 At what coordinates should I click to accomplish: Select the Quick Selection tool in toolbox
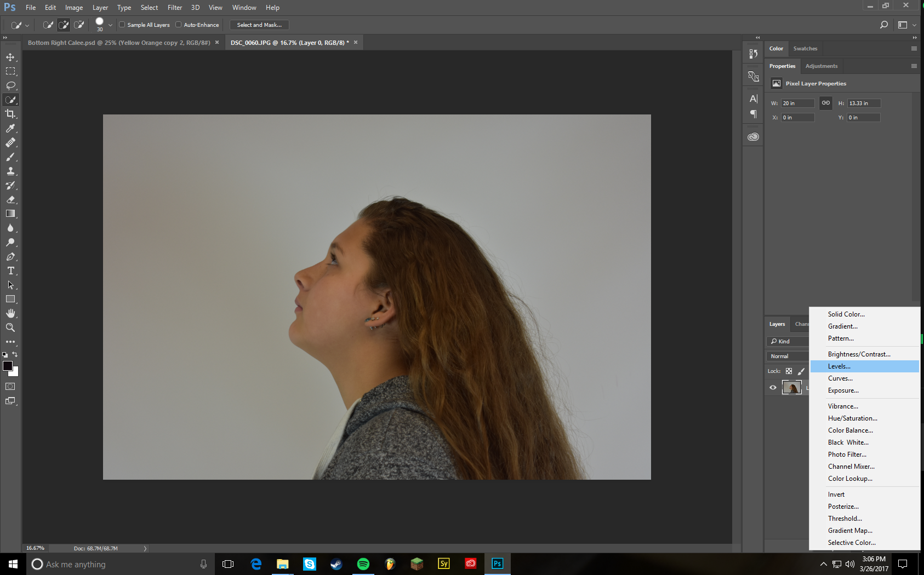coord(10,100)
